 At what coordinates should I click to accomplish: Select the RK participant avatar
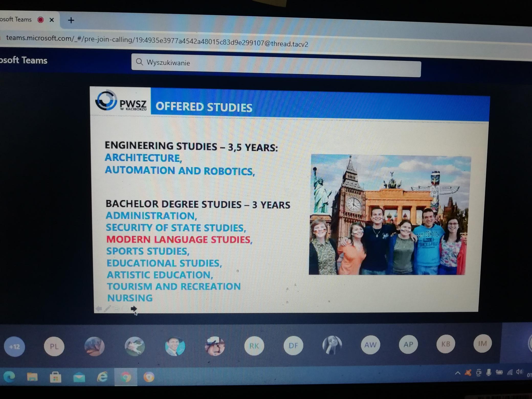[254, 346]
